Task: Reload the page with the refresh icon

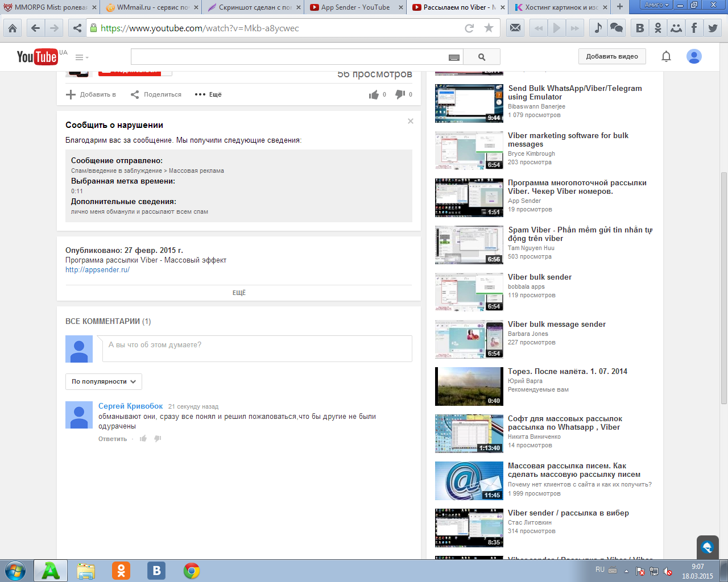Action: pos(469,28)
